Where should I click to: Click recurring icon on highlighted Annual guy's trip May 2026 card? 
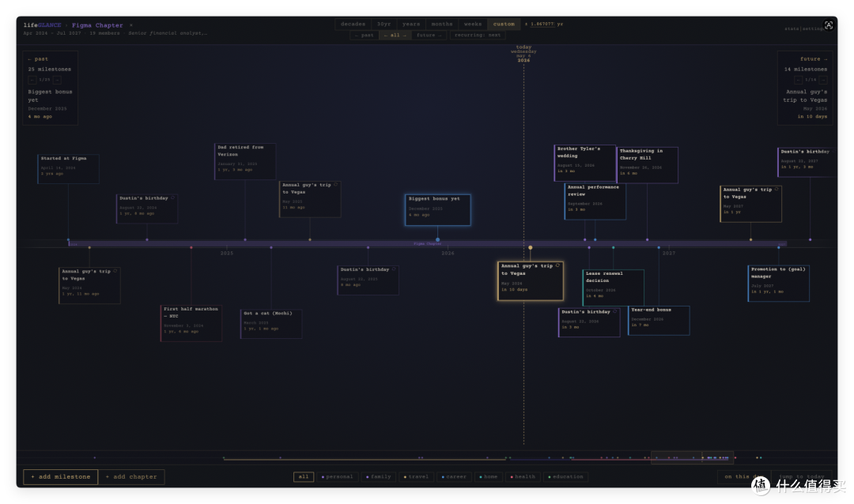557,265
